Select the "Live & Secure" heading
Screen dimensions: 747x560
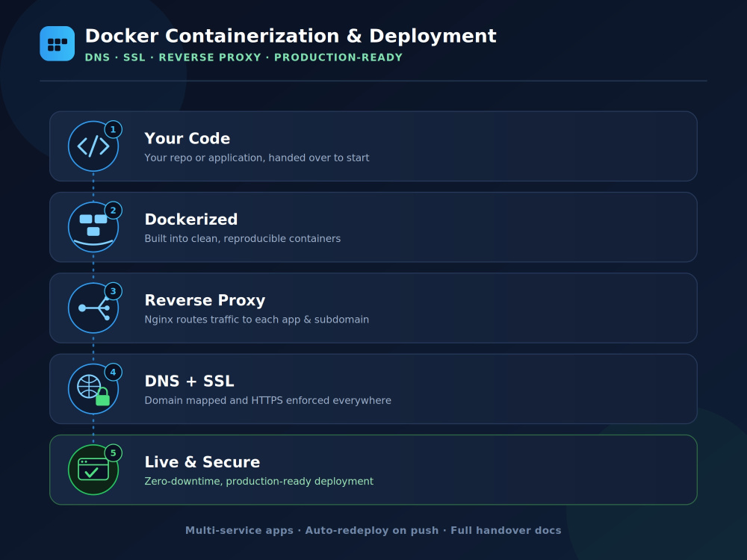202,462
